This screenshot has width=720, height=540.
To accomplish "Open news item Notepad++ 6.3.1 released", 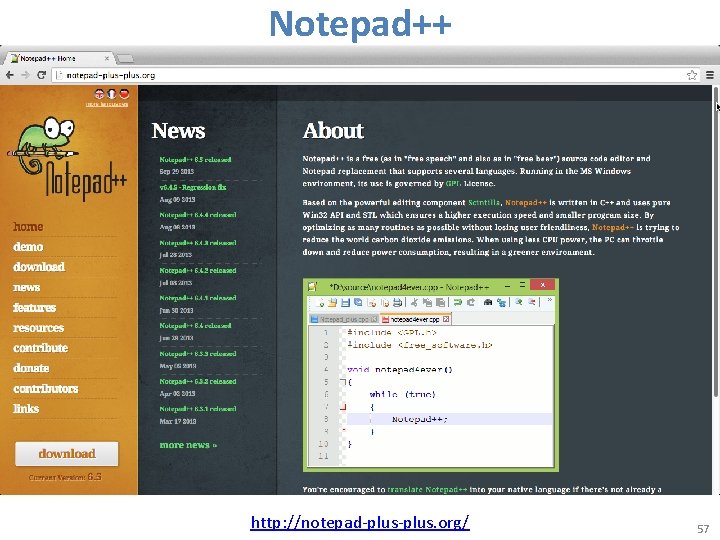I will [x=198, y=409].
